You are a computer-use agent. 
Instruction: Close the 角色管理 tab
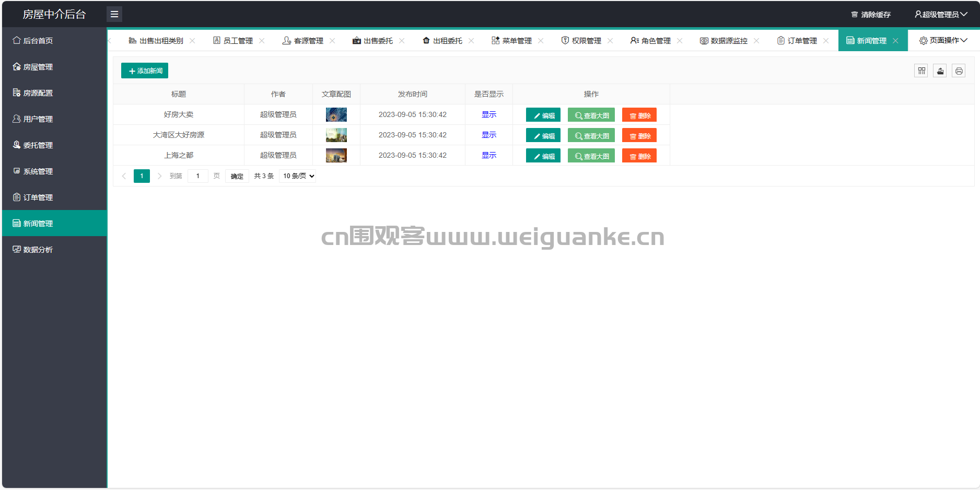(680, 41)
